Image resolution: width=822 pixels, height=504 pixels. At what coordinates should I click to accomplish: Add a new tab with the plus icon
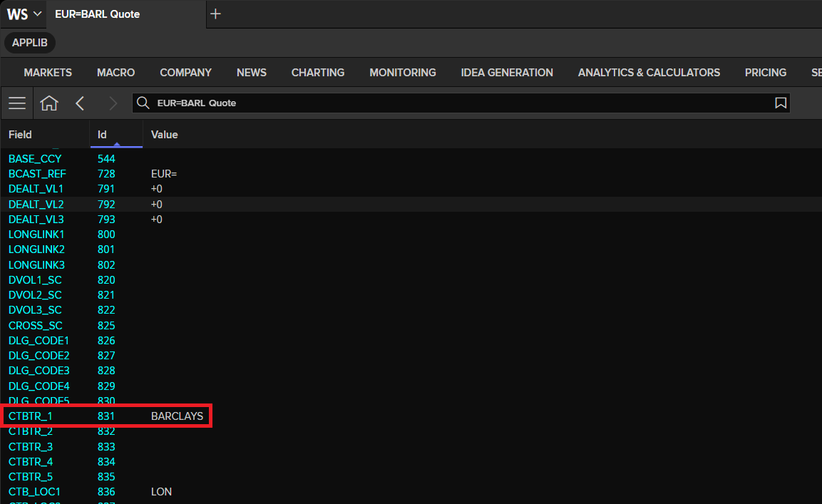(x=215, y=14)
